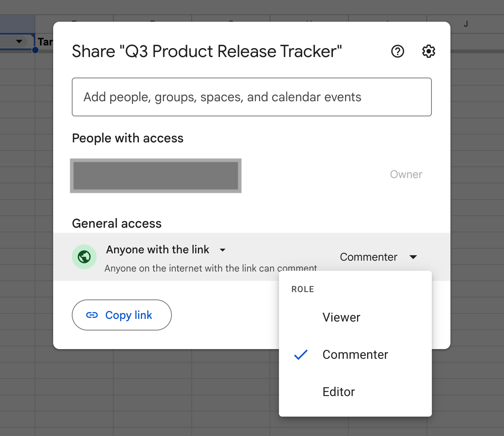
Task: Expand the "Anyone with the link" dropdown
Action: (x=223, y=250)
